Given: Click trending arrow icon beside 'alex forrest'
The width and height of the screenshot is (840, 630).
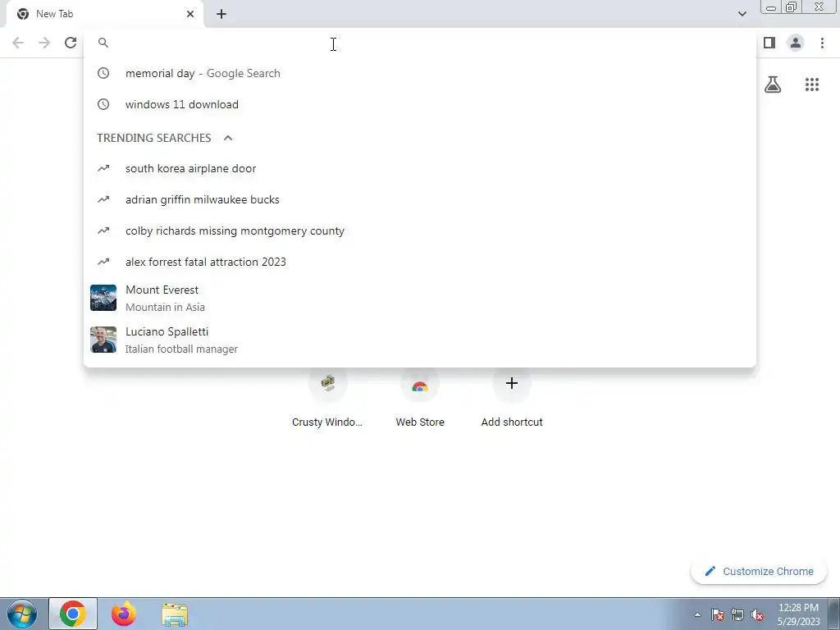Looking at the screenshot, I should (x=103, y=262).
